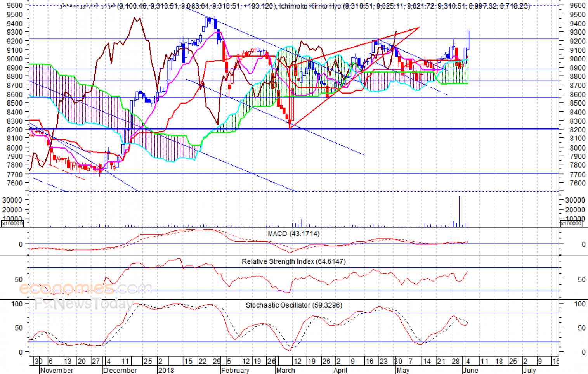This screenshot has height=374, width=588.
Task: Click the tallest volume spike bar
Action: 460,211
